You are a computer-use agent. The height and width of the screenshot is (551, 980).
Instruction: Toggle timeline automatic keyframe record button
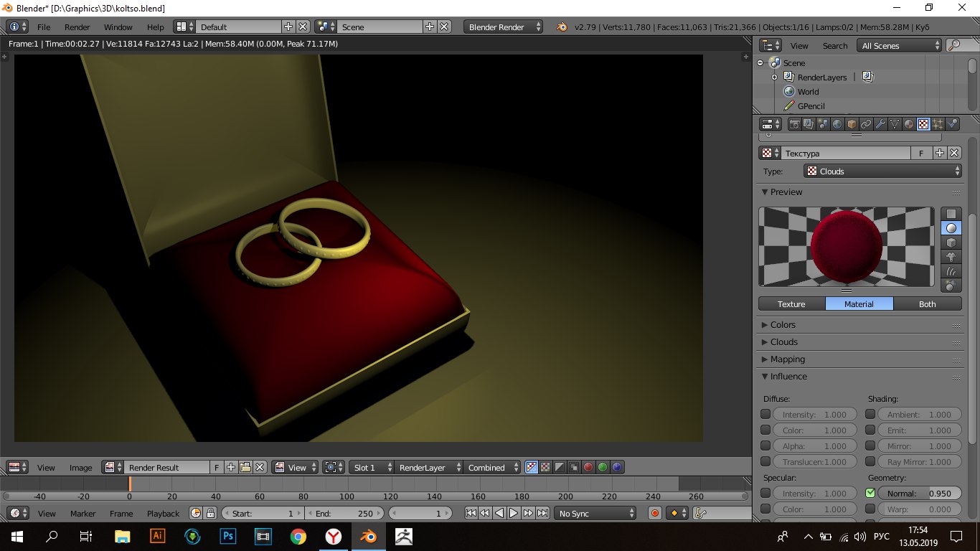pyautogui.click(x=654, y=513)
